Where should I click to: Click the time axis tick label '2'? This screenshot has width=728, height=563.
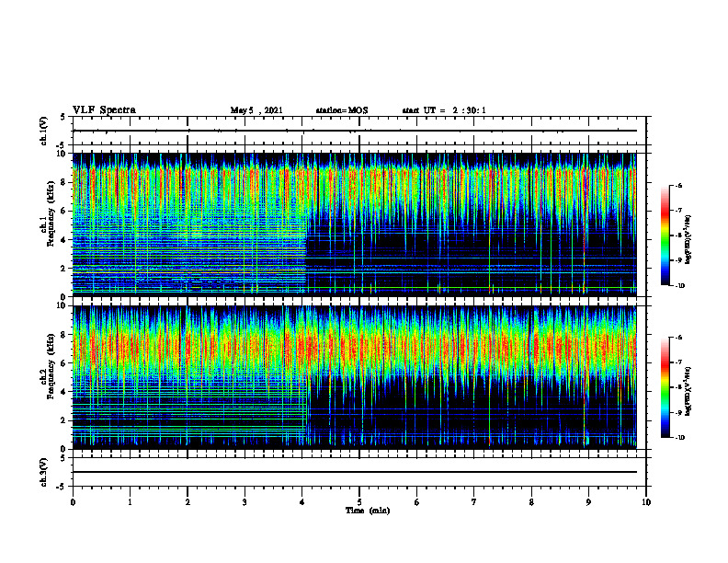[188, 502]
